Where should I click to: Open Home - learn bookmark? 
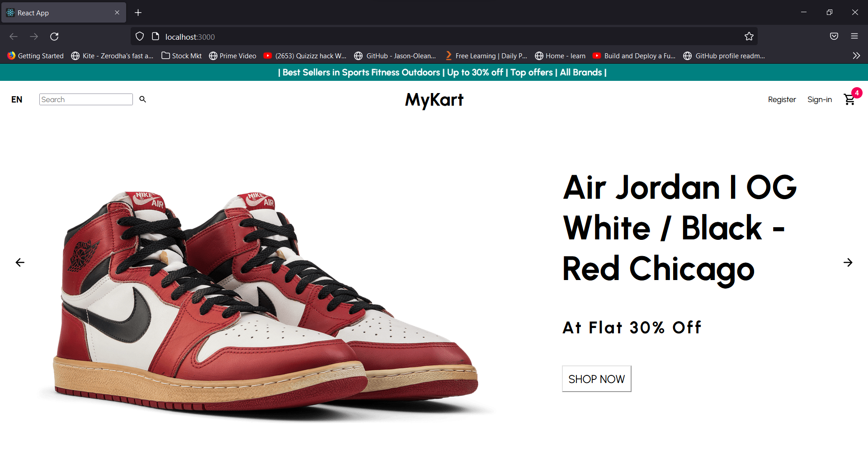pos(561,56)
